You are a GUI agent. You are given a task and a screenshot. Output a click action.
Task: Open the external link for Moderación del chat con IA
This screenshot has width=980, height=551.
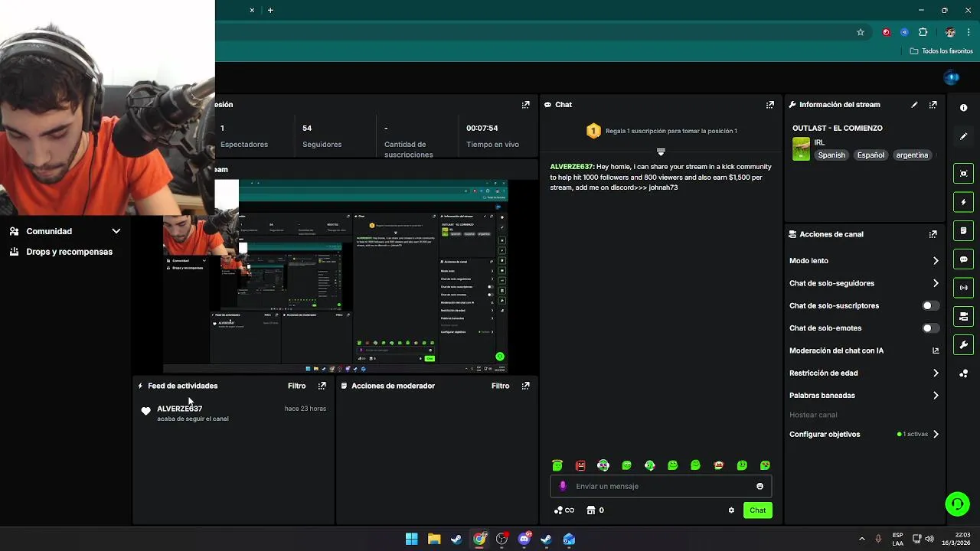point(936,350)
